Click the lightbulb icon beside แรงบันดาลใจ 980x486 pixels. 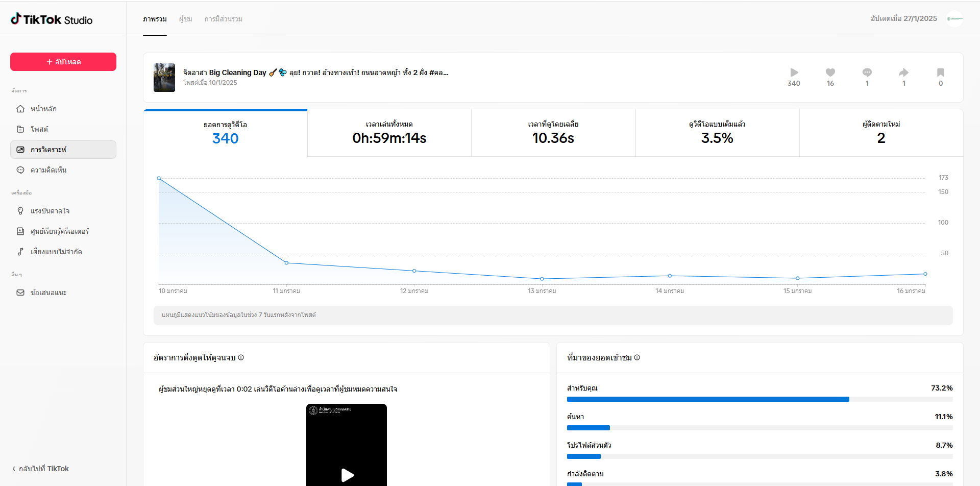click(x=20, y=211)
